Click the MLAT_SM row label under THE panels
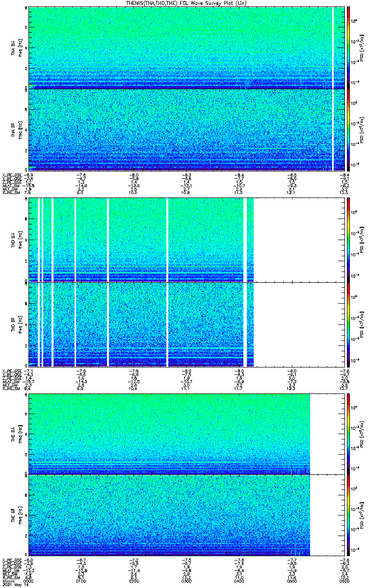This screenshot has height=588, width=368. click(x=10, y=570)
